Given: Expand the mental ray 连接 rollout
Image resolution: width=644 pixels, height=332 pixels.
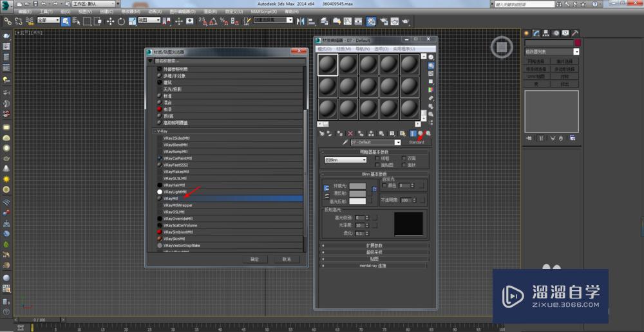Looking at the screenshot, I should coord(374,266).
